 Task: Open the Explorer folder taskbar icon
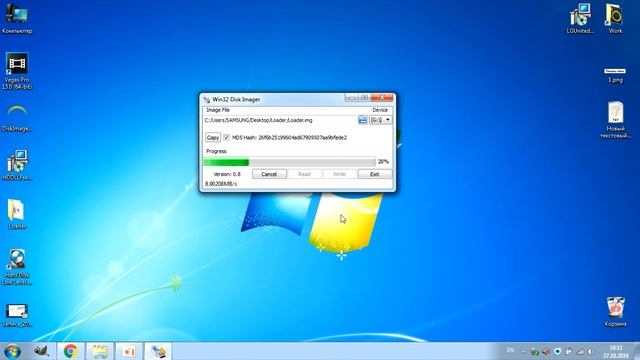(100, 351)
